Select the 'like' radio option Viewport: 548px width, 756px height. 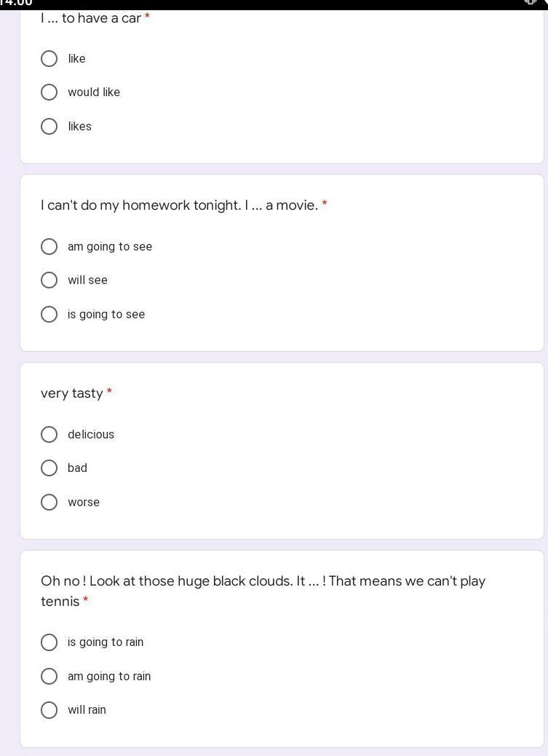[49, 58]
